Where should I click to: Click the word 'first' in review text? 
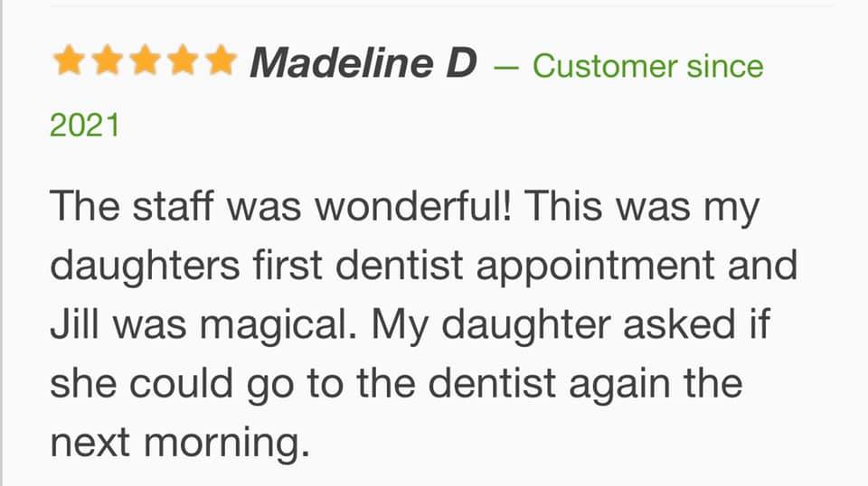(288, 265)
